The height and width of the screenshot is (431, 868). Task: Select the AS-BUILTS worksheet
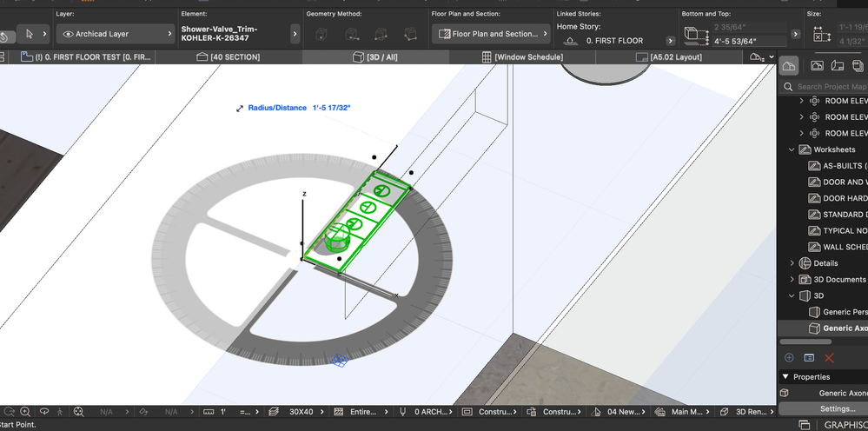pos(837,166)
